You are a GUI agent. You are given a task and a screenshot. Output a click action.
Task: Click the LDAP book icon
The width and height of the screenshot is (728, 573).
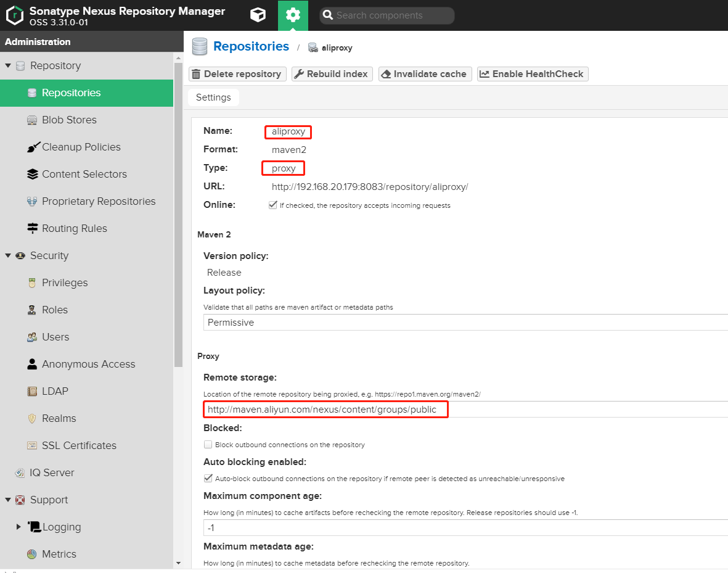click(x=32, y=391)
